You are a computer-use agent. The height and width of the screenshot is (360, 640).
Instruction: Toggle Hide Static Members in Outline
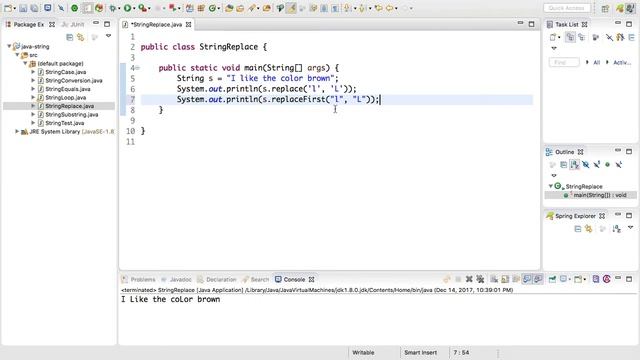pyautogui.click(x=597, y=164)
